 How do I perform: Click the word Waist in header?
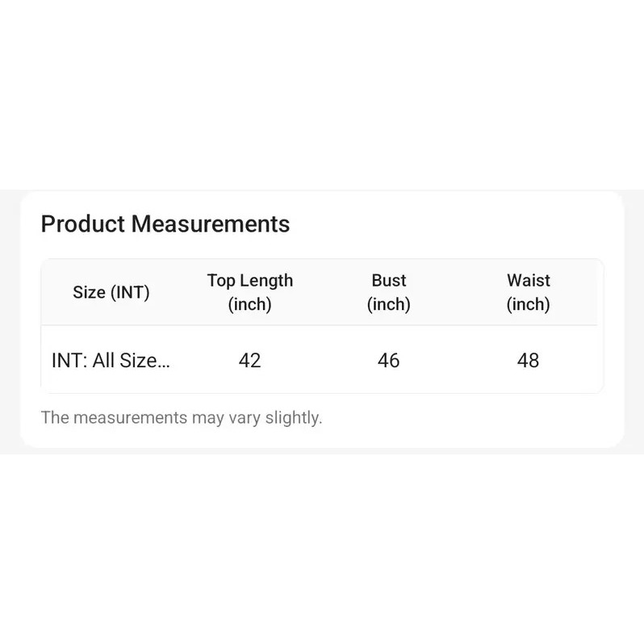[x=528, y=281]
